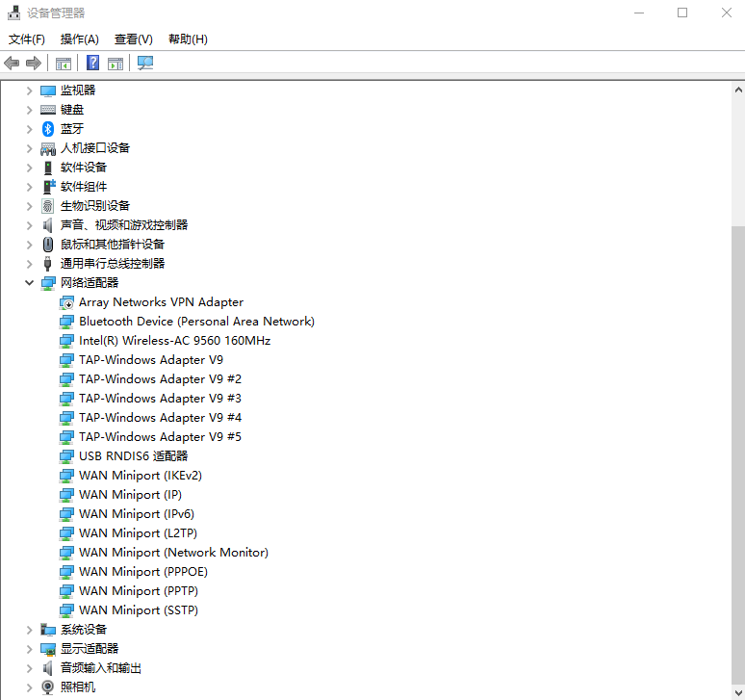This screenshot has width=745, height=700.
Task: Select Bluetooth Device (Personal Area Network)
Action: [x=196, y=322]
